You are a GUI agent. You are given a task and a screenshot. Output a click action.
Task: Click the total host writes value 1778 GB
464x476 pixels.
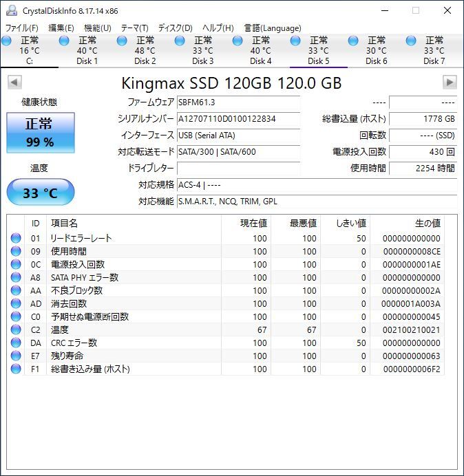[x=423, y=119]
